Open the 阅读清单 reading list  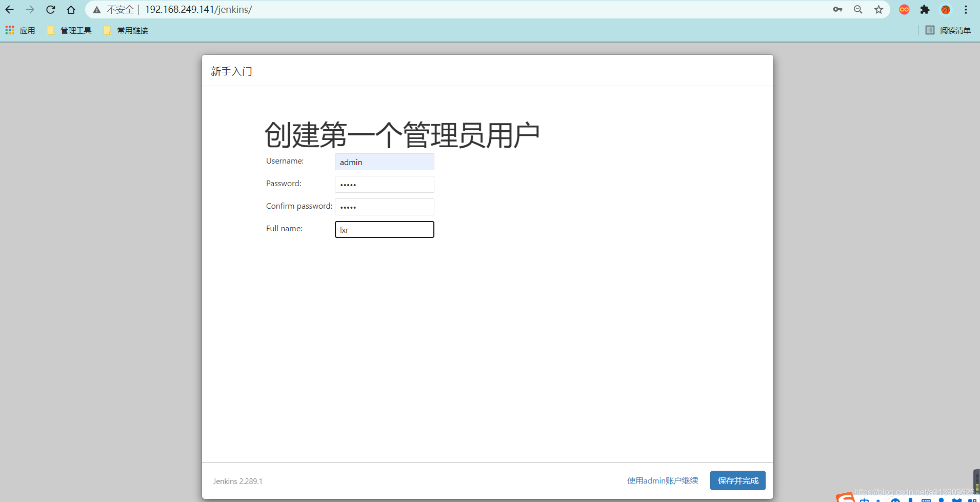948,30
